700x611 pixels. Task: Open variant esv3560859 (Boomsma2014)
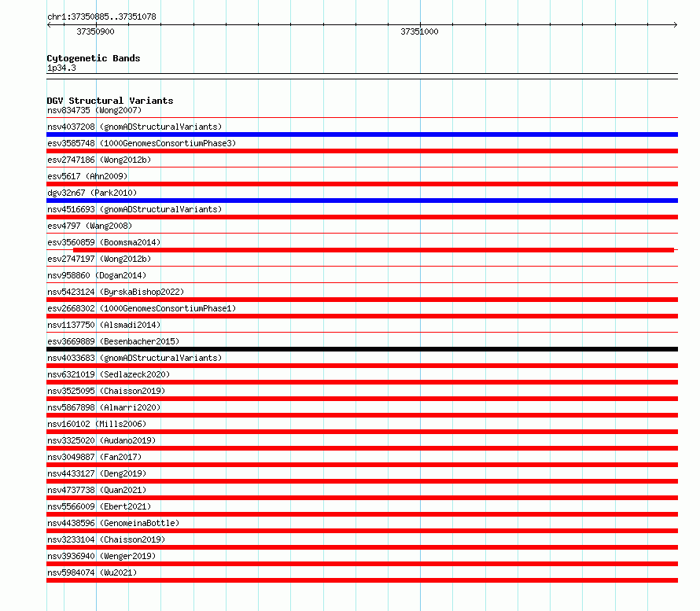point(104,242)
